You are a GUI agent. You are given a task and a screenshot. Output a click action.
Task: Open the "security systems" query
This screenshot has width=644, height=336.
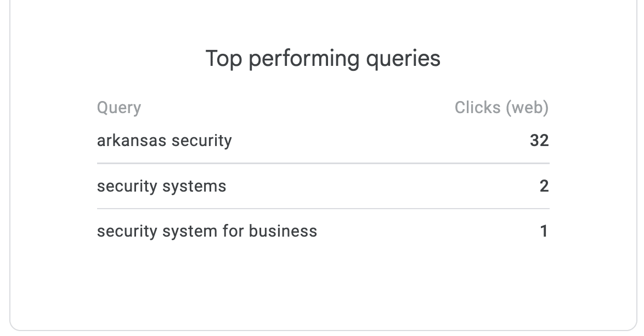[x=161, y=186]
